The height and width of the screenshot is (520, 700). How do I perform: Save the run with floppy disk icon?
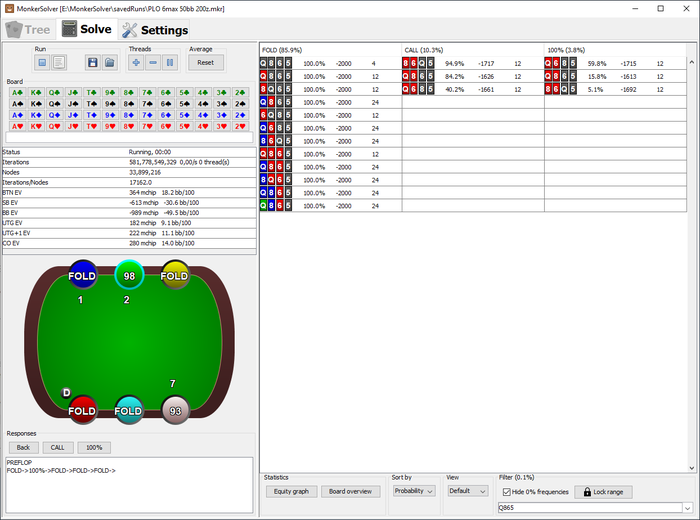click(x=93, y=62)
